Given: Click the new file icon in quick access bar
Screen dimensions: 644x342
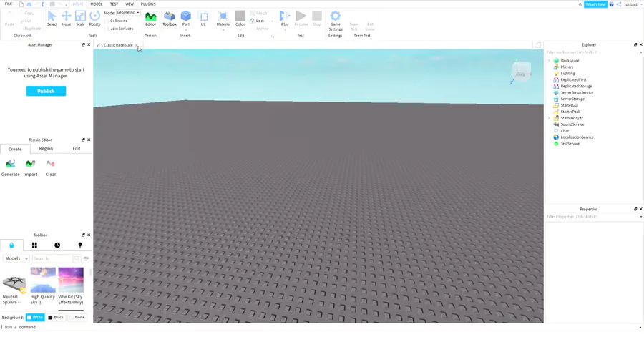Looking at the screenshot, I should [21, 4].
